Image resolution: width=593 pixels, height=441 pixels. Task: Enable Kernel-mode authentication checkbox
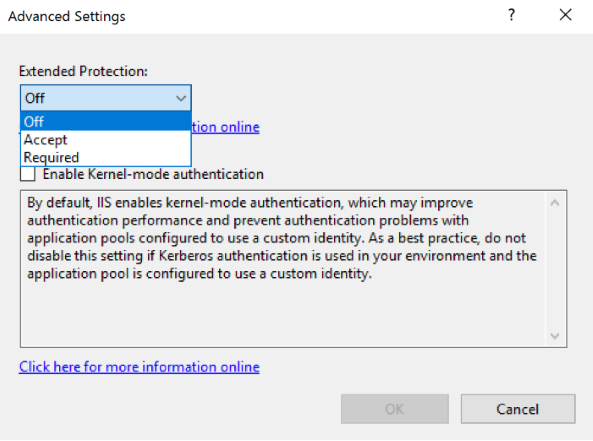coord(28,174)
